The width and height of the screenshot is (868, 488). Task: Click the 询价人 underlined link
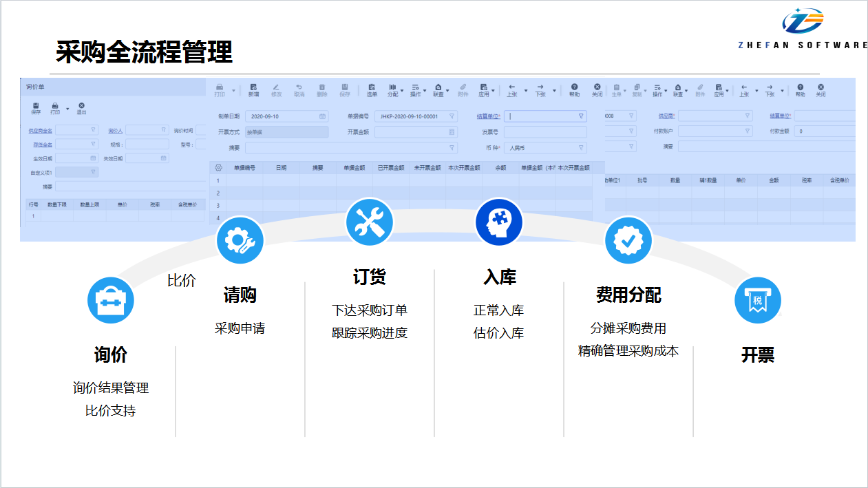click(115, 130)
